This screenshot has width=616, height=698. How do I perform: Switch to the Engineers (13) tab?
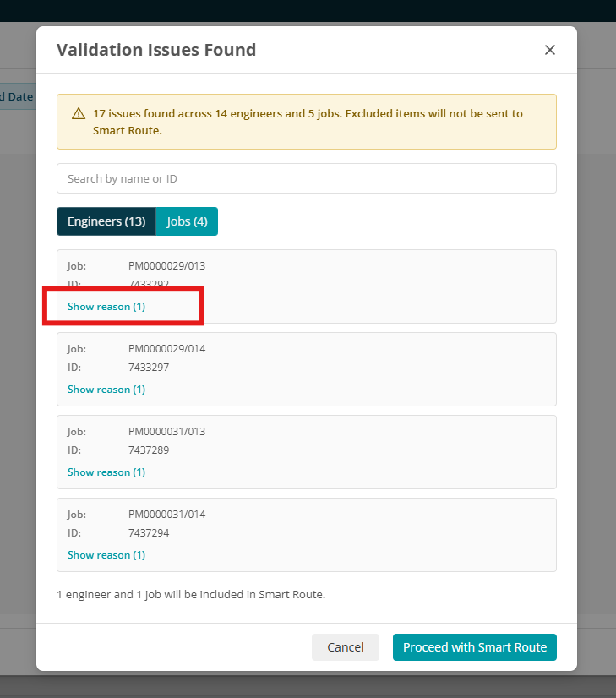[106, 221]
